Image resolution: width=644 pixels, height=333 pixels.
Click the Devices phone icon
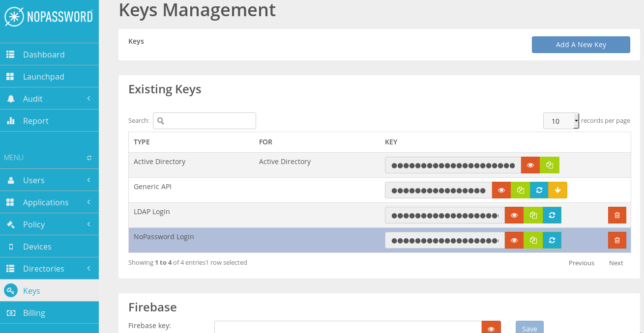11,247
